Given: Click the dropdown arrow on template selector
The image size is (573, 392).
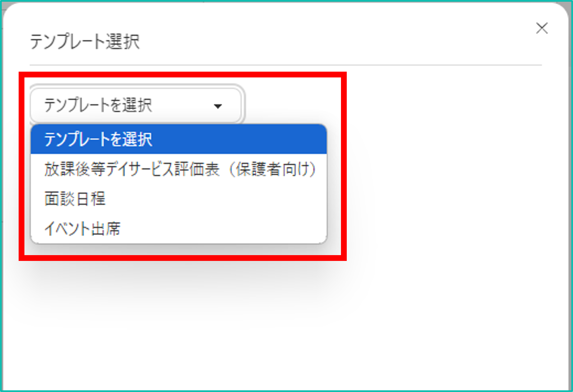Looking at the screenshot, I should click(218, 106).
